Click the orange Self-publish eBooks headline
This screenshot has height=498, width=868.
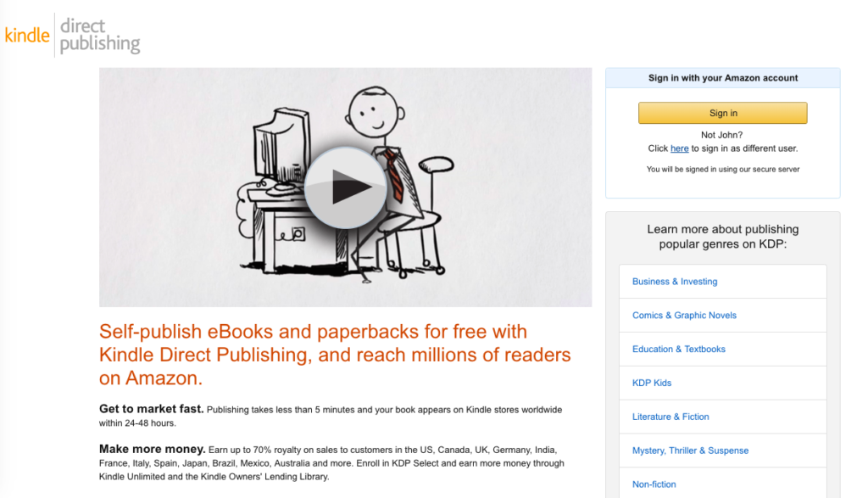(334, 355)
